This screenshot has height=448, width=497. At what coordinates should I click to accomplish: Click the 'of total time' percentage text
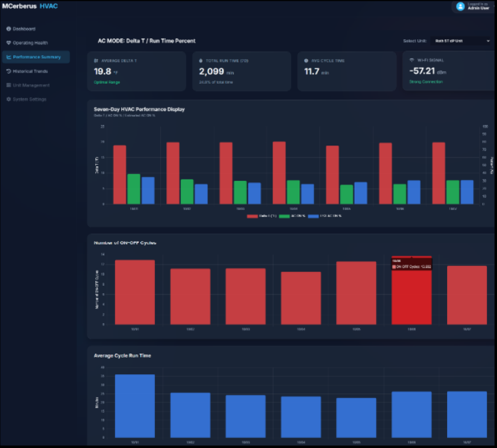(216, 82)
